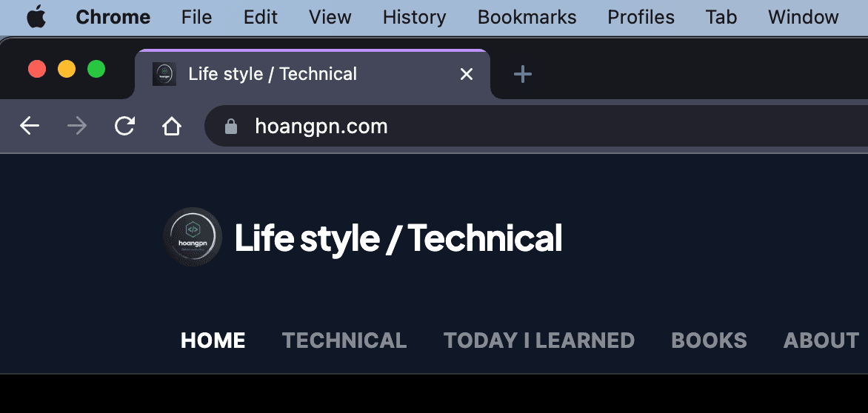Open the History menu
This screenshot has height=413, width=868.
click(414, 17)
